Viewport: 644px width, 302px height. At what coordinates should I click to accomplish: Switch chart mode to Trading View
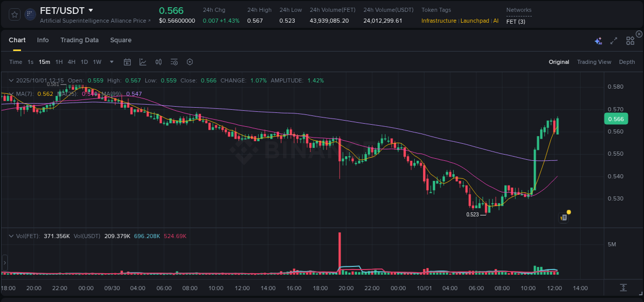[594, 62]
